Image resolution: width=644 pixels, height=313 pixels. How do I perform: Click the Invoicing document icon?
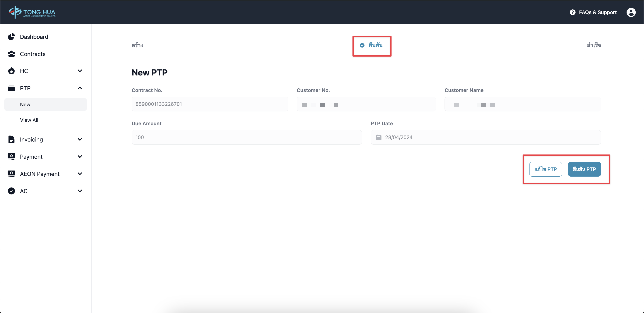coord(11,140)
